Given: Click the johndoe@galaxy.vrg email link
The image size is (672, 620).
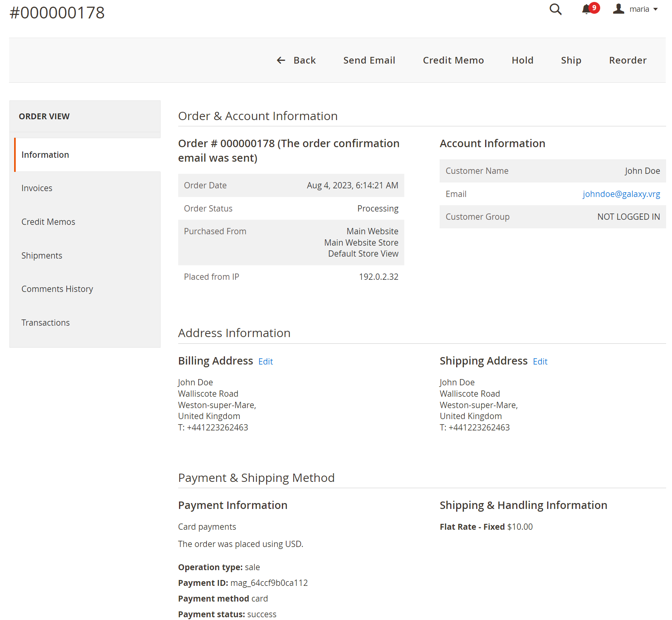Looking at the screenshot, I should coord(621,194).
